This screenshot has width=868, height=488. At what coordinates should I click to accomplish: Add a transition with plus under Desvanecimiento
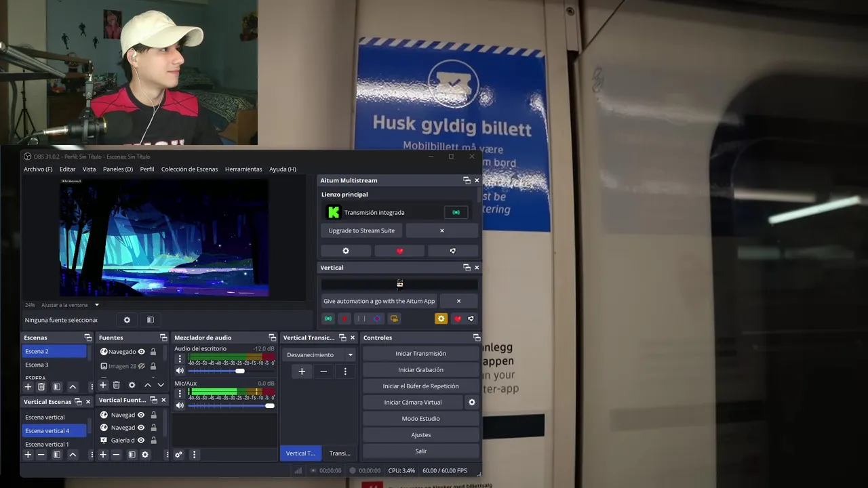point(302,371)
